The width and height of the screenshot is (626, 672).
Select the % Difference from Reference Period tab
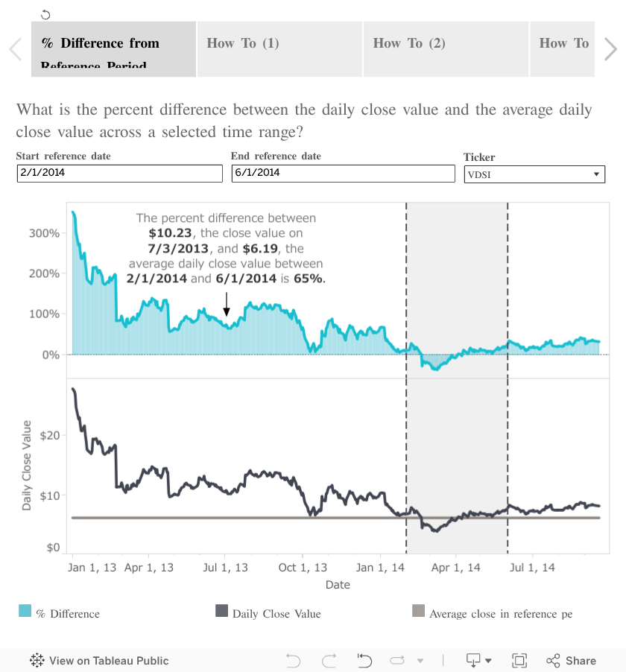113,49
